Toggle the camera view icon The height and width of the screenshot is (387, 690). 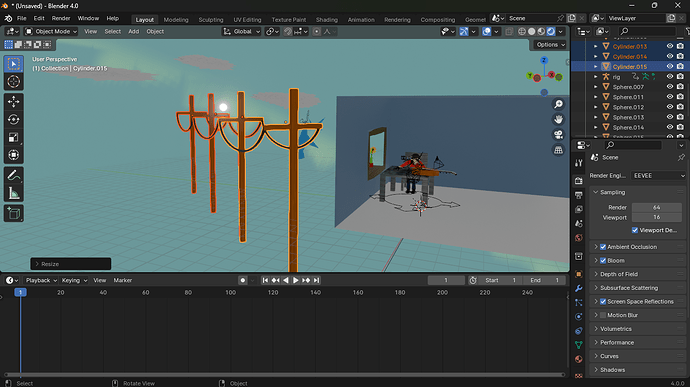(x=558, y=135)
